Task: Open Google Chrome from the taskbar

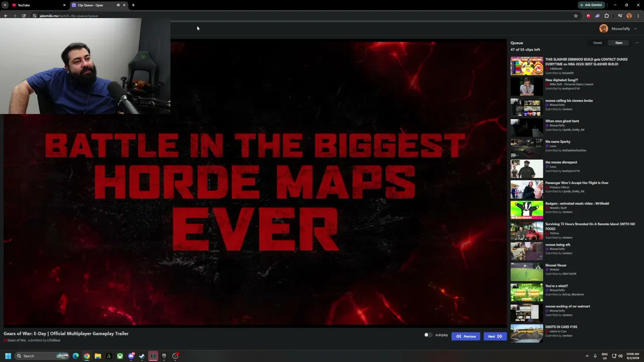Action: (87, 356)
